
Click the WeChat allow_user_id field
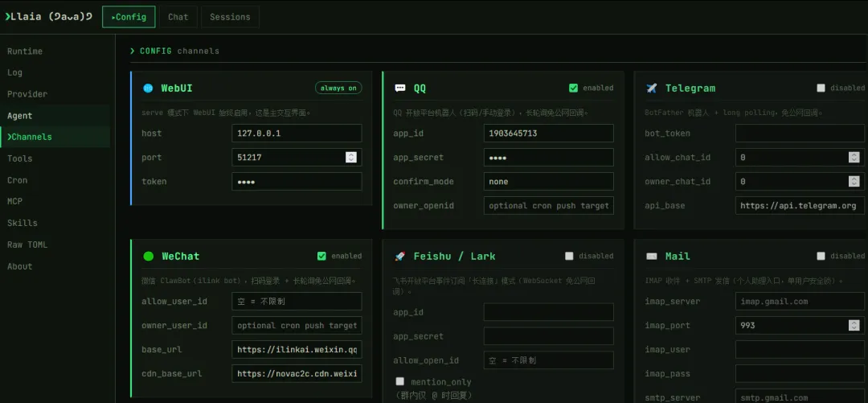(297, 302)
